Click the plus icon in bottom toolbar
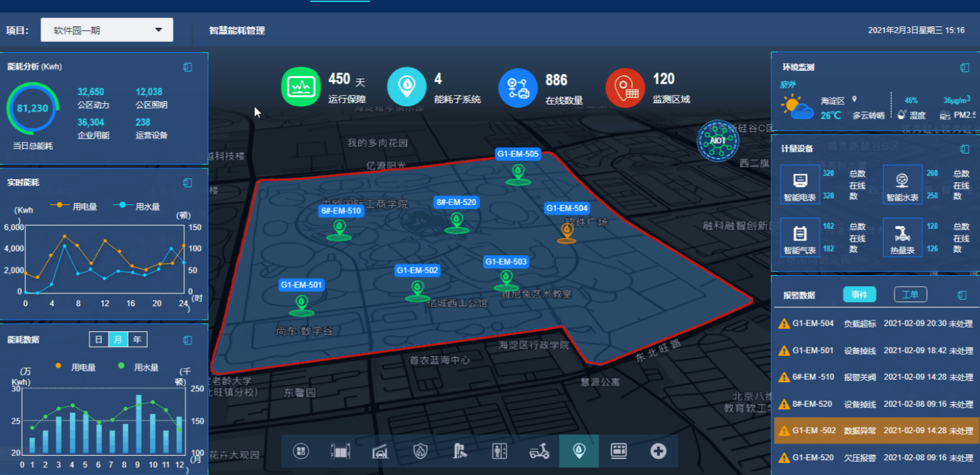Screen dimensions: 980x475 click(658, 451)
